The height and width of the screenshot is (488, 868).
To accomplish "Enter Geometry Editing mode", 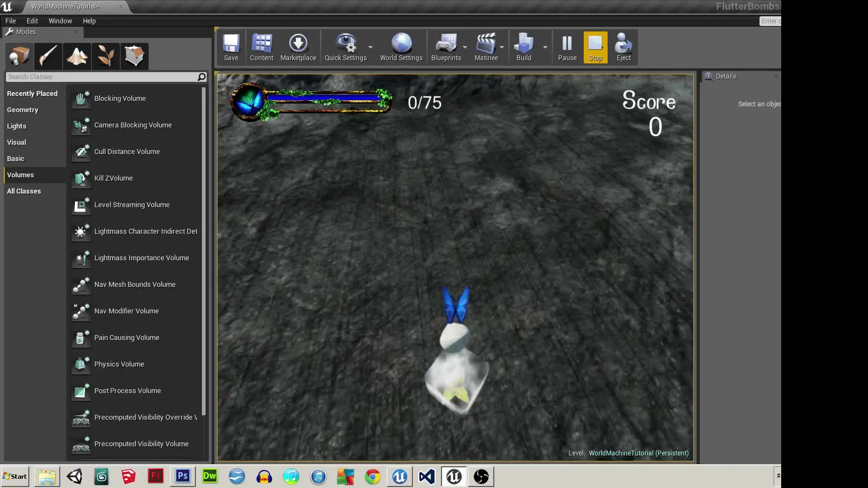I will [x=135, y=56].
